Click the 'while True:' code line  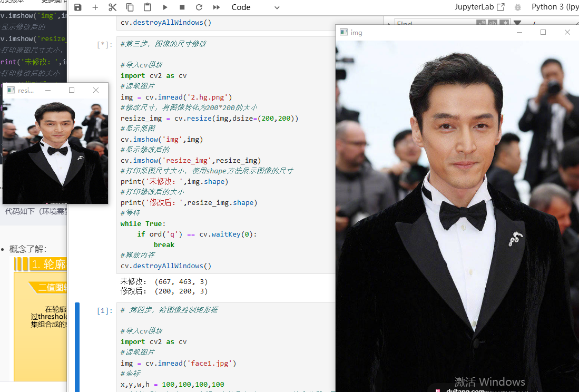click(143, 224)
